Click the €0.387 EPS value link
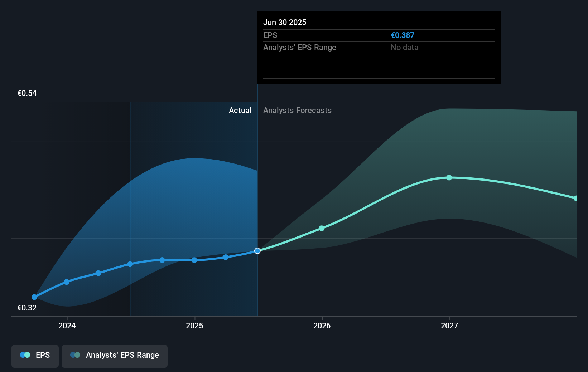 pyautogui.click(x=402, y=35)
